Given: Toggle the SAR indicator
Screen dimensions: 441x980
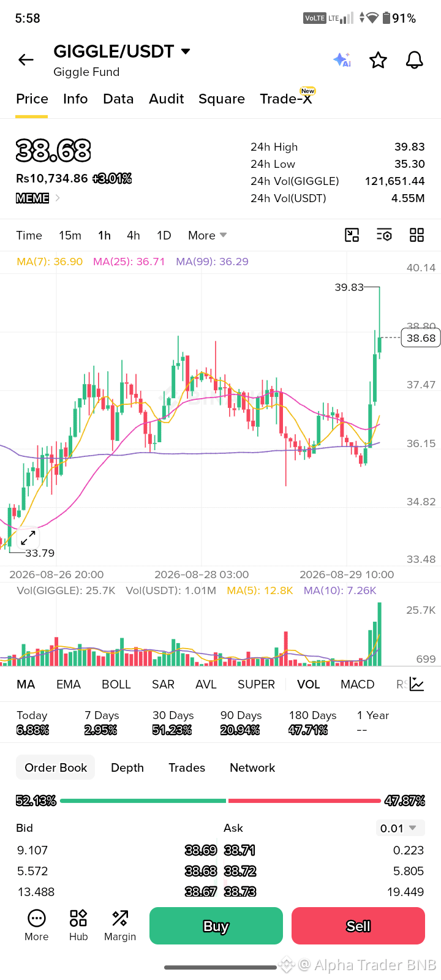Looking at the screenshot, I should click(x=163, y=684).
